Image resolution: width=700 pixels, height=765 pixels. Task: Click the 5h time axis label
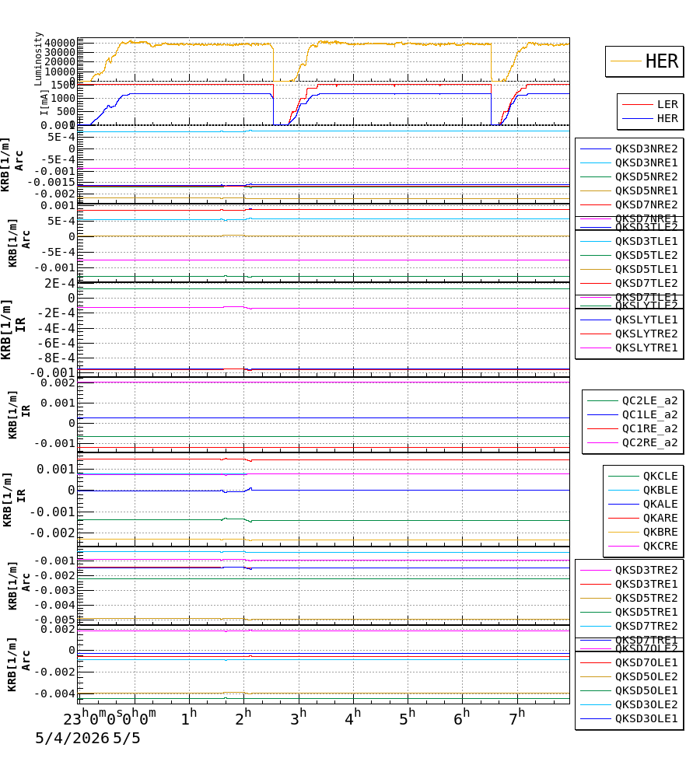pyautogui.click(x=408, y=717)
